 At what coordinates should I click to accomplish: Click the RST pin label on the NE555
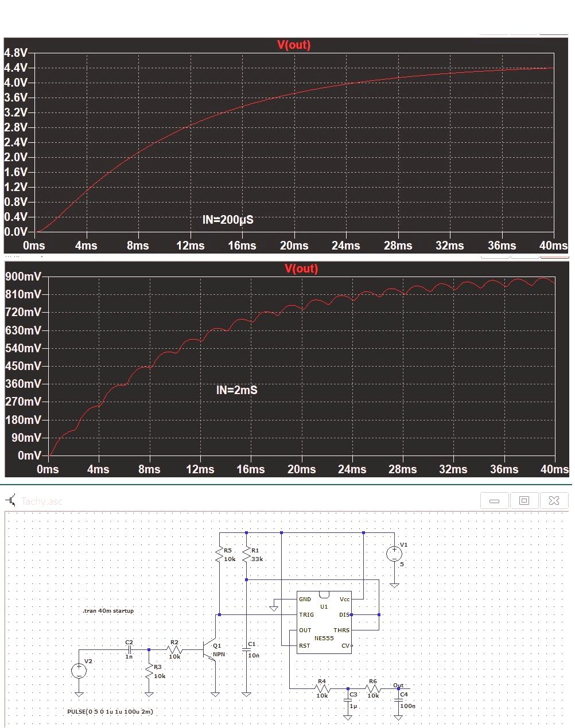305,645
